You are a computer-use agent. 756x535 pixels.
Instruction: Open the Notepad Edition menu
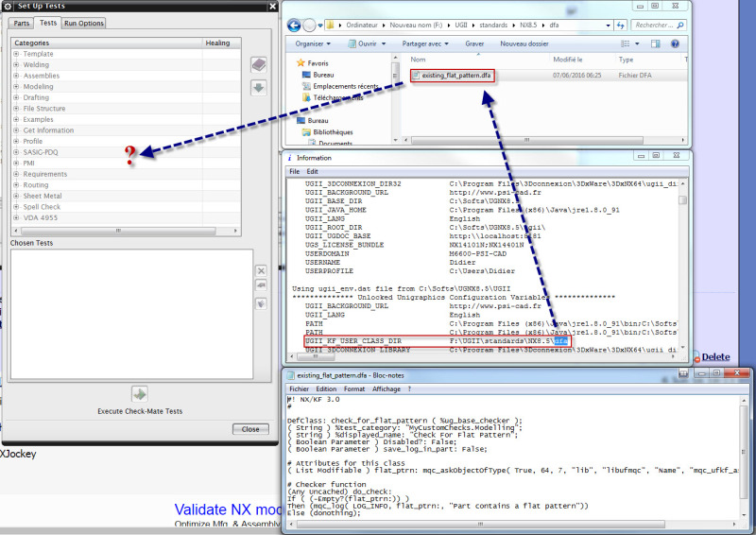tap(326, 388)
